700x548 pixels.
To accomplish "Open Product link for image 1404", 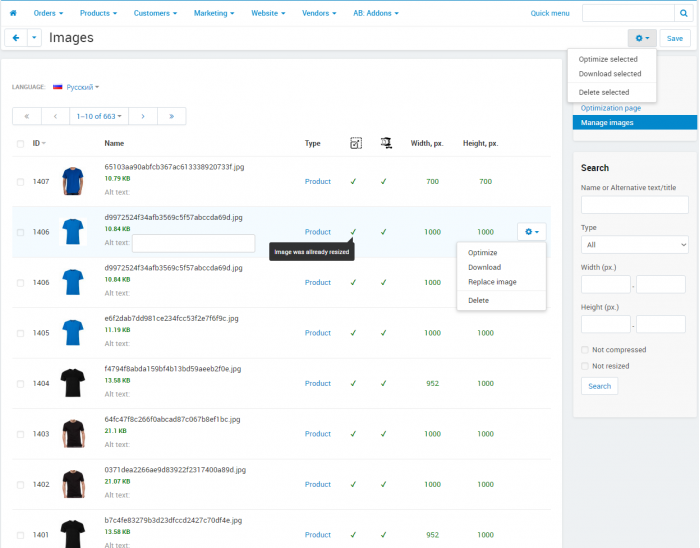I will 317,383.
